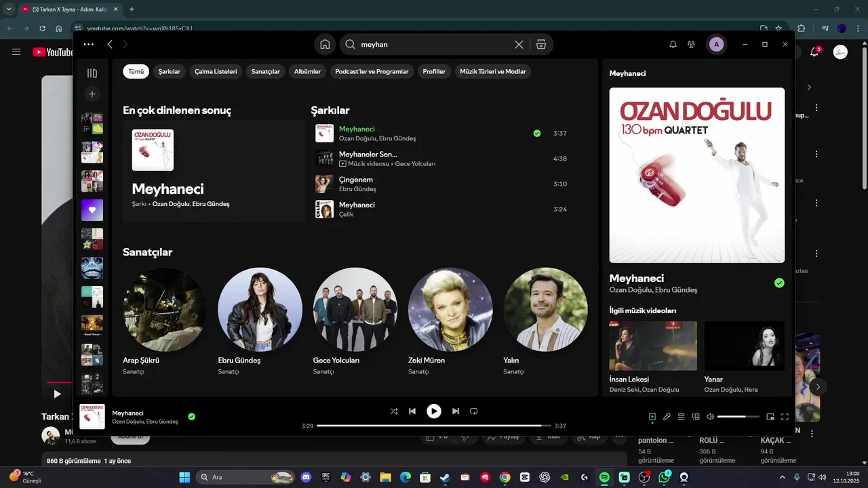
Task: Open Yanar music video
Action: click(745, 346)
